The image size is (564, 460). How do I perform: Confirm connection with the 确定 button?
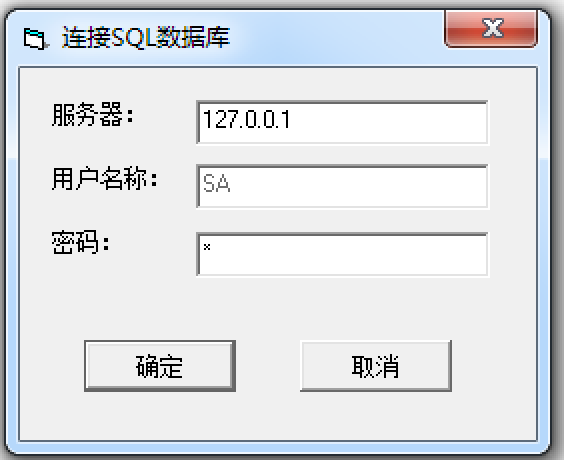click(x=160, y=366)
